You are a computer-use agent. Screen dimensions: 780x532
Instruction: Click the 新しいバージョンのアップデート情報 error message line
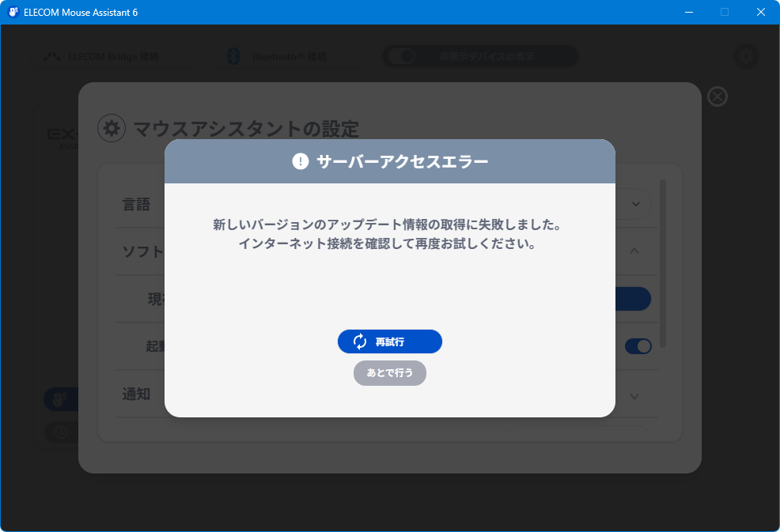pyautogui.click(x=387, y=224)
